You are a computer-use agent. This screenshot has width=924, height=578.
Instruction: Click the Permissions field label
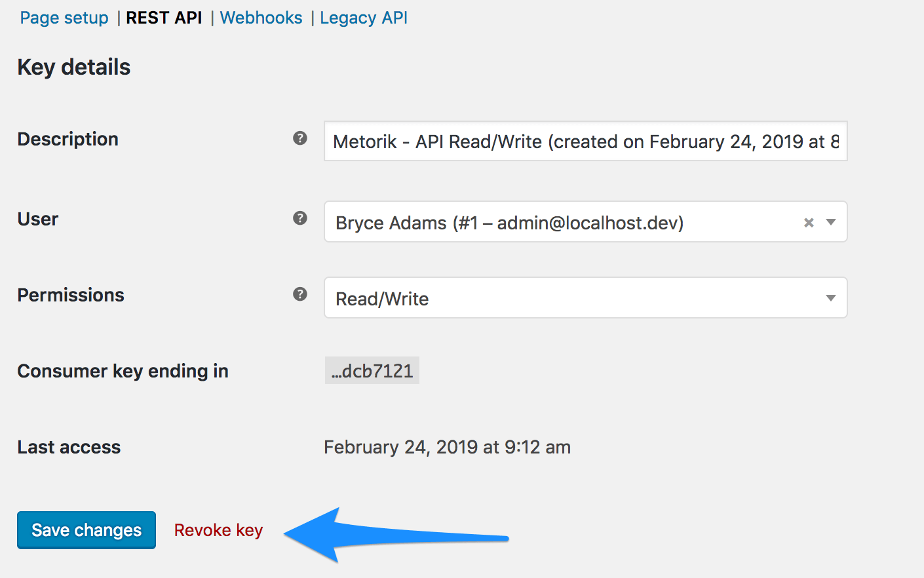click(x=71, y=295)
